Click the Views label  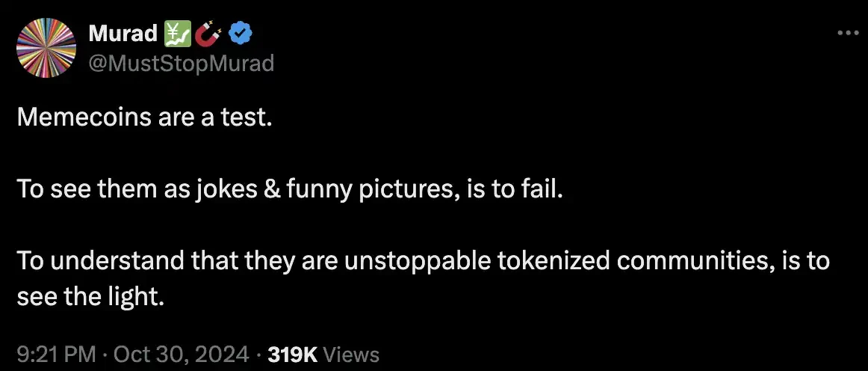[353, 354]
